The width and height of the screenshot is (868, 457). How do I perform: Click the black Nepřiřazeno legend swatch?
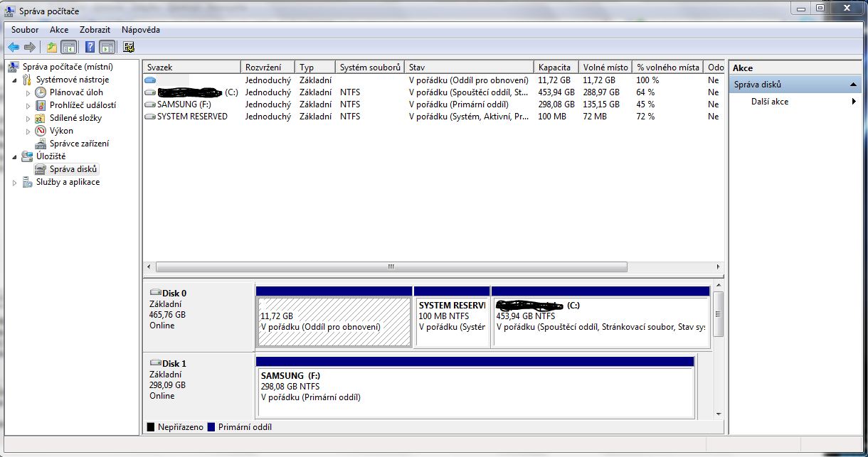[150, 427]
